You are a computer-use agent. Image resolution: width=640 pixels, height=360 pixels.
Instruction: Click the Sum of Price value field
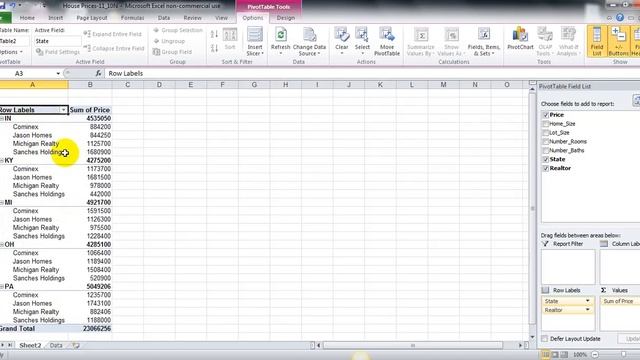coord(619,301)
